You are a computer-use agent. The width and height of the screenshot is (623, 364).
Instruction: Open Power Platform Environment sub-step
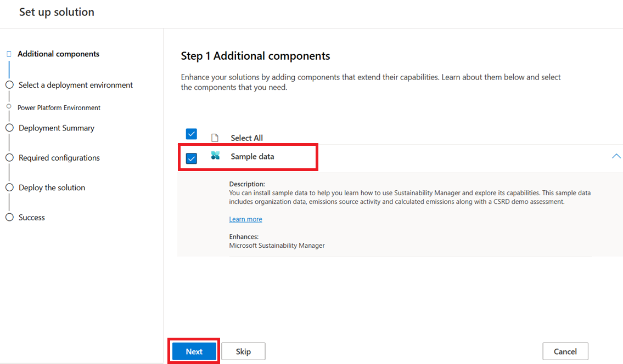(x=59, y=107)
